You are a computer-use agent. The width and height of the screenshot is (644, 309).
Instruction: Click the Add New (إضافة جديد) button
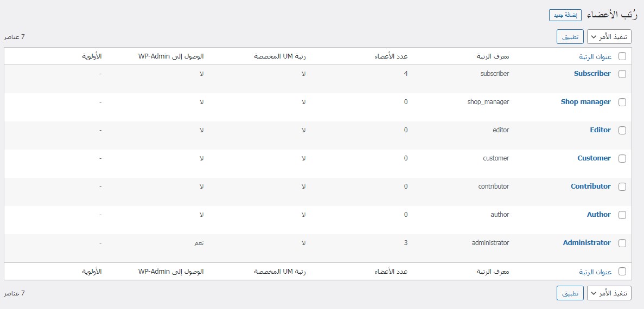click(x=566, y=15)
